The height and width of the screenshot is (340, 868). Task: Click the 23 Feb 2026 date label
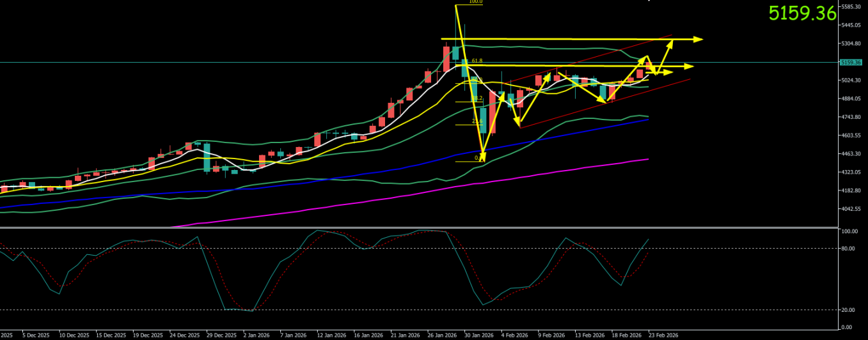point(663,335)
